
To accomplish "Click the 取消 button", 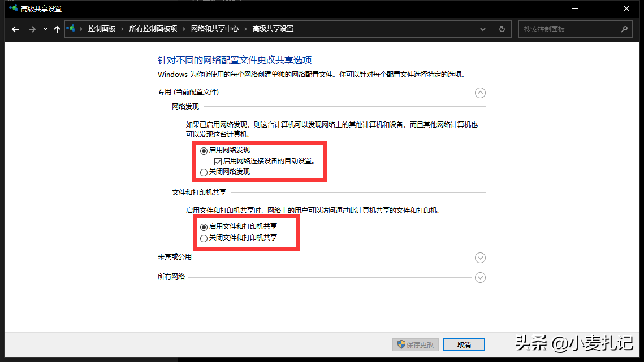I will [464, 344].
